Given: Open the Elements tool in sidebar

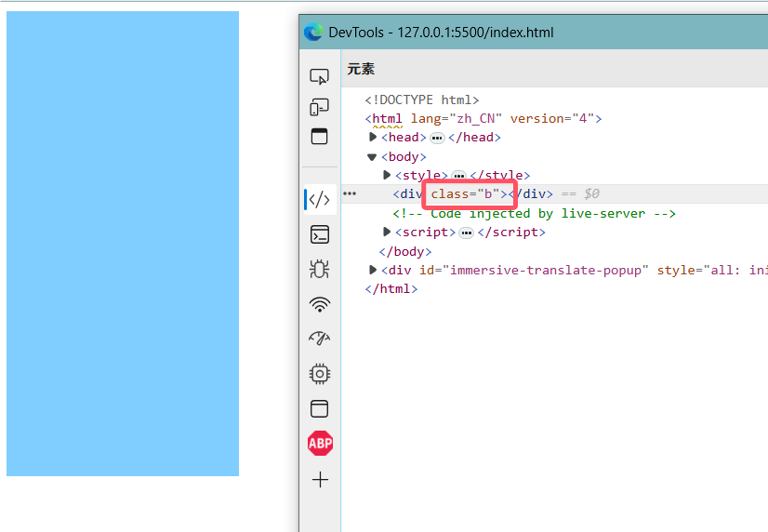Looking at the screenshot, I should [x=320, y=199].
